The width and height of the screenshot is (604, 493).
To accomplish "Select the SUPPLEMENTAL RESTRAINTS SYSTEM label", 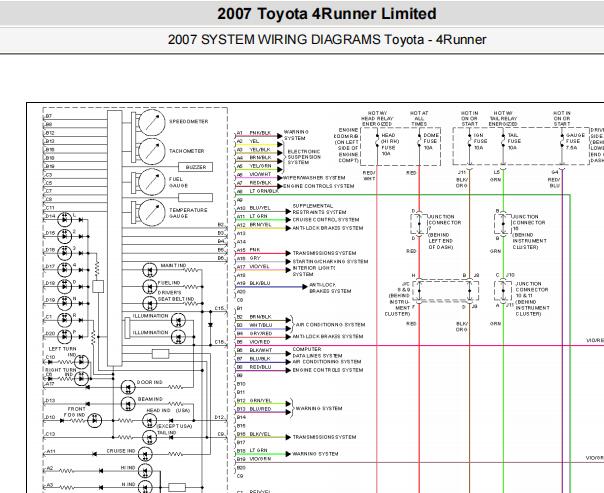I will 319,209.
